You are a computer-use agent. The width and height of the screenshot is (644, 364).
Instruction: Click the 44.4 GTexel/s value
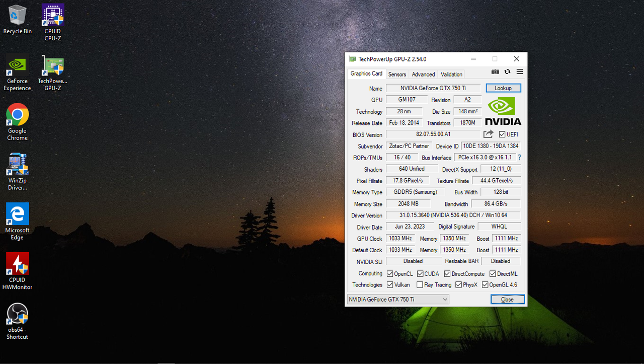click(496, 181)
